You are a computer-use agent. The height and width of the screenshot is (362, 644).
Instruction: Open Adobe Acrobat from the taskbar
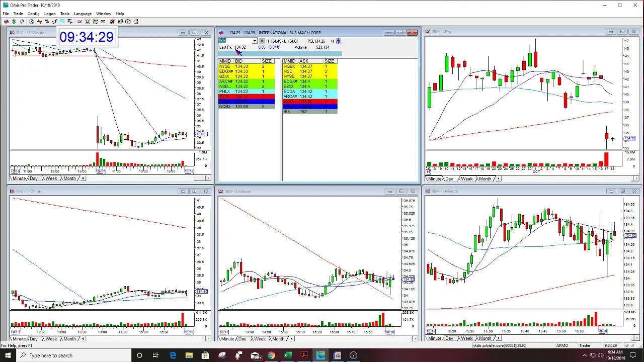pyautogui.click(x=304, y=355)
